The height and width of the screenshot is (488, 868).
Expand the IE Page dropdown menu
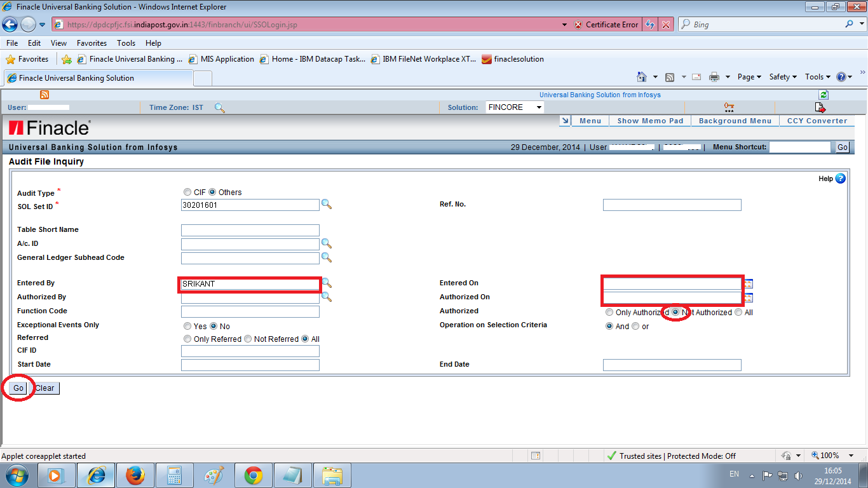[750, 77]
